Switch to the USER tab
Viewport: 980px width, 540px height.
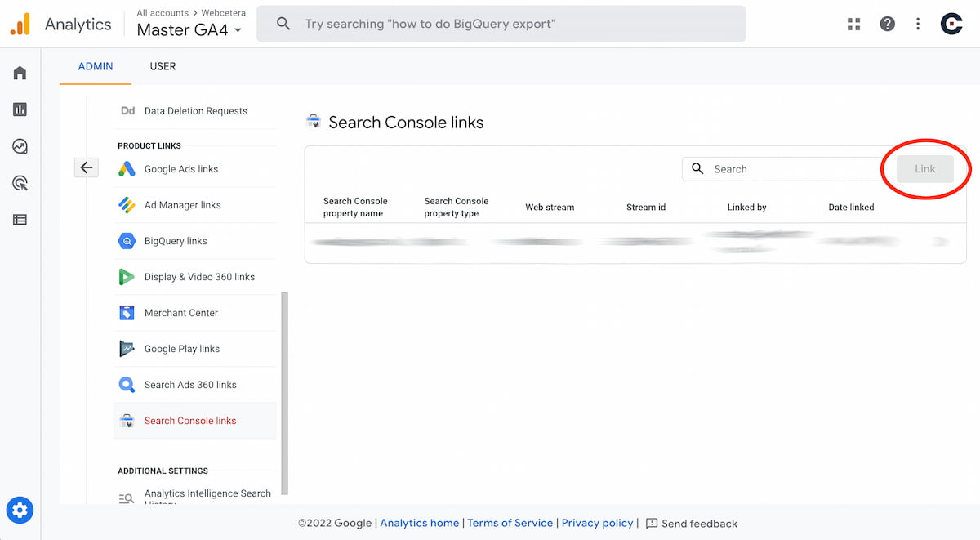pyautogui.click(x=163, y=66)
